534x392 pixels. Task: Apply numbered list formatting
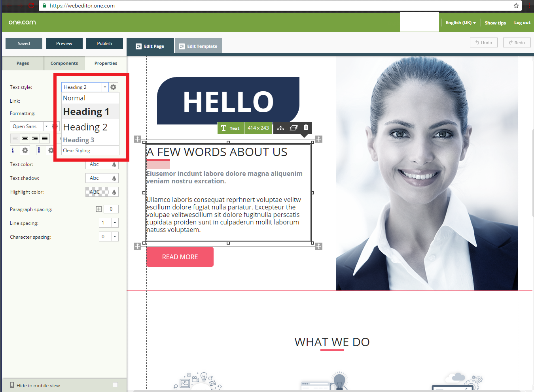click(15, 150)
